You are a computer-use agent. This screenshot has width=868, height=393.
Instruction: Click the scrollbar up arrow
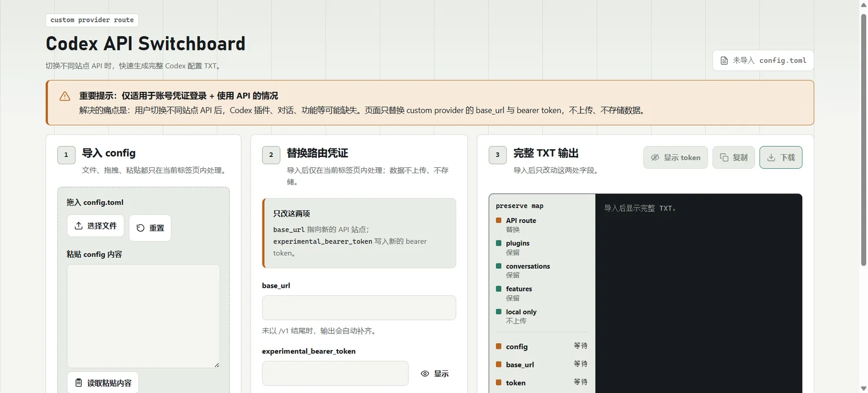click(x=864, y=5)
